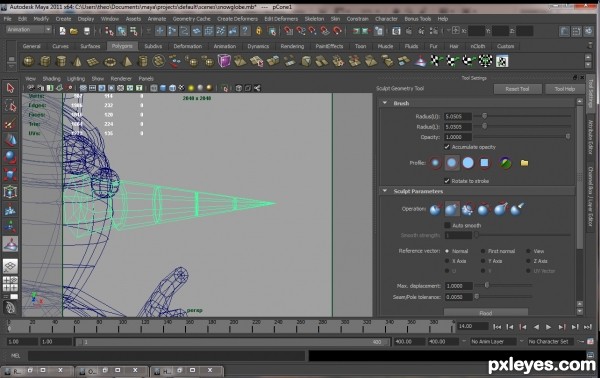The image size is (600, 378).
Task: Open a scene with the folder icon
Action: (74, 31)
